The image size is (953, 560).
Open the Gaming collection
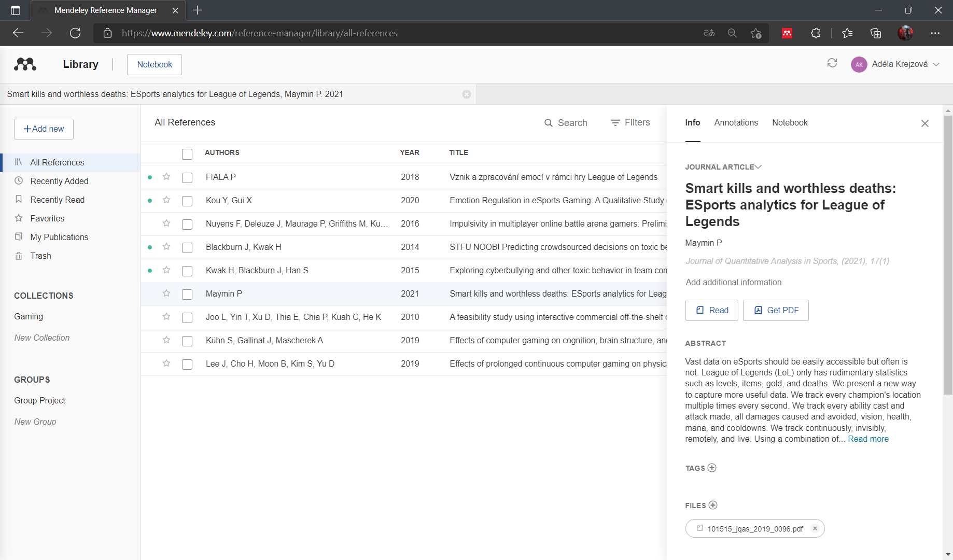(29, 316)
